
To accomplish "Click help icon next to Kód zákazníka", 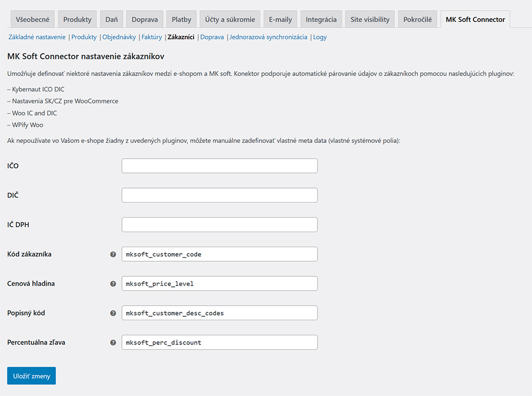I will tap(113, 254).
